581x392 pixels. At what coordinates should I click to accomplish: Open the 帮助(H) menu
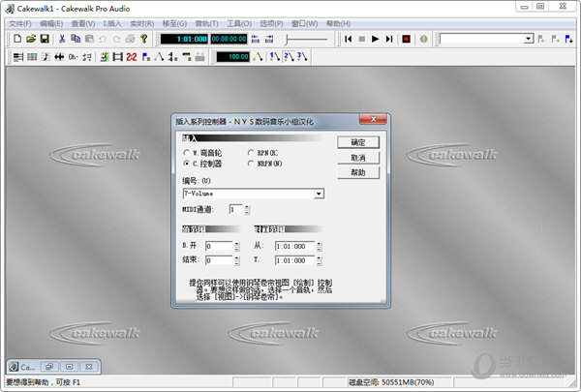pos(338,23)
